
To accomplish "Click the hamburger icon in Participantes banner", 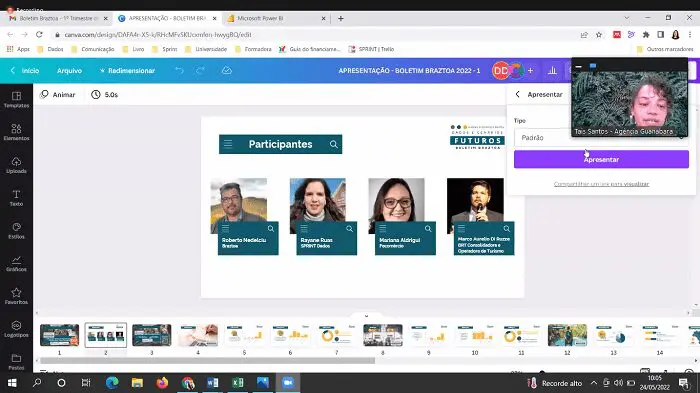I will coord(228,144).
